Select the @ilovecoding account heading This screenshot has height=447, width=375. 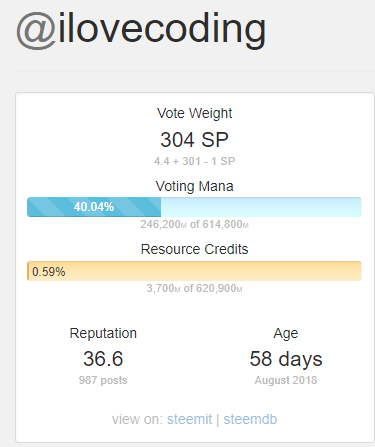(141, 29)
